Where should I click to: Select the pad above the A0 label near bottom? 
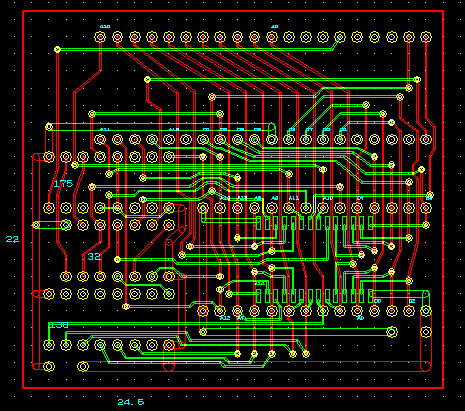tap(357, 311)
